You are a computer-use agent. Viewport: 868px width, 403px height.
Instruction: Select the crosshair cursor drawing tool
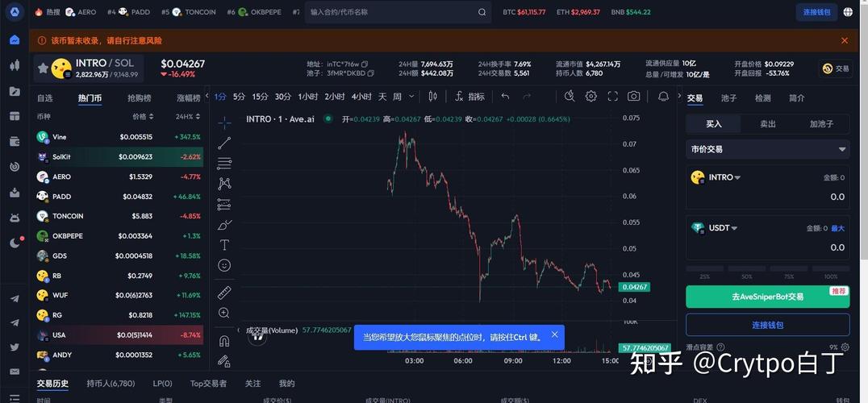[x=224, y=123]
